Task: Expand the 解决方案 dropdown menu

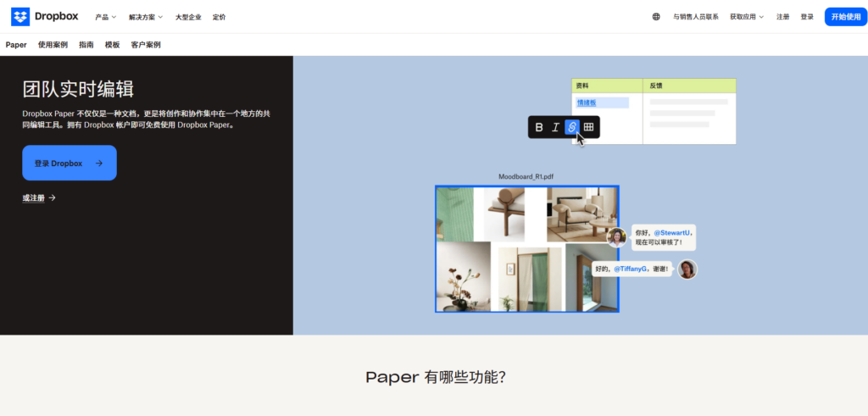Action: pyautogui.click(x=146, y=17)
